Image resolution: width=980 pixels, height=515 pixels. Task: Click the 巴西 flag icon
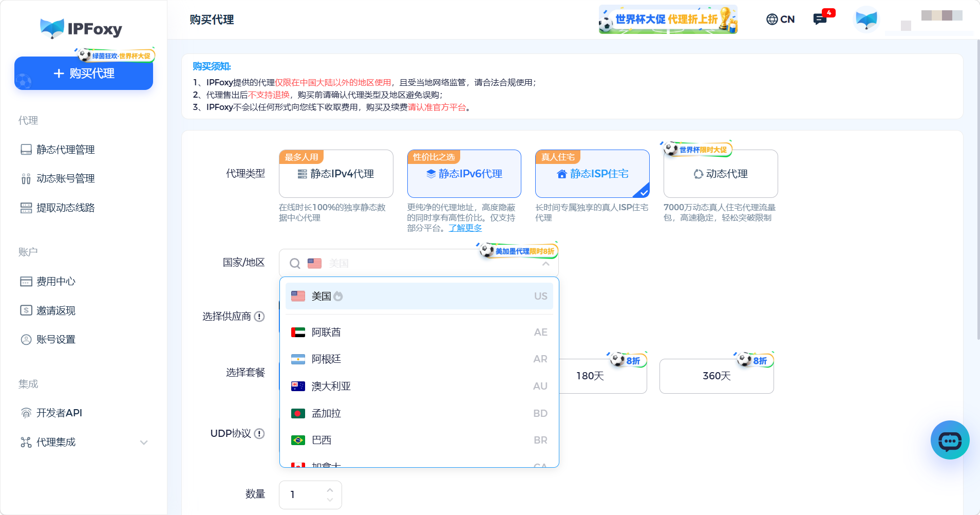[298, 440]
